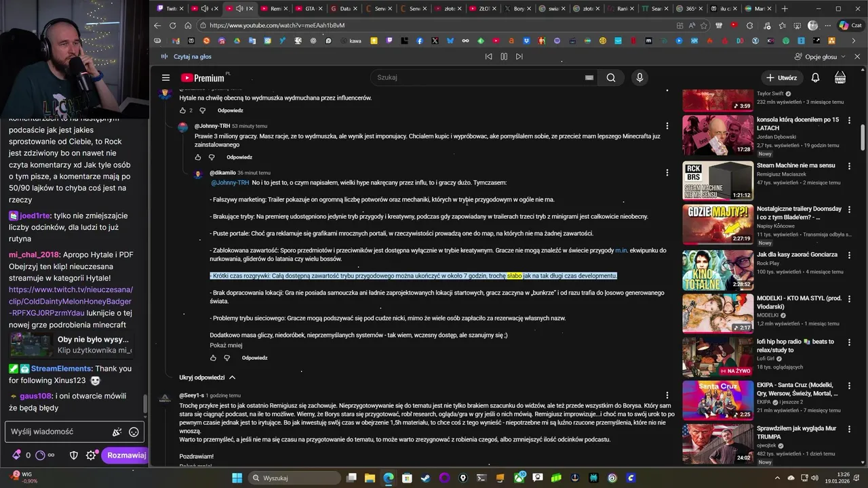Open Twitch chat settings gear
The image size is (868, 488).
click(91, 455)
